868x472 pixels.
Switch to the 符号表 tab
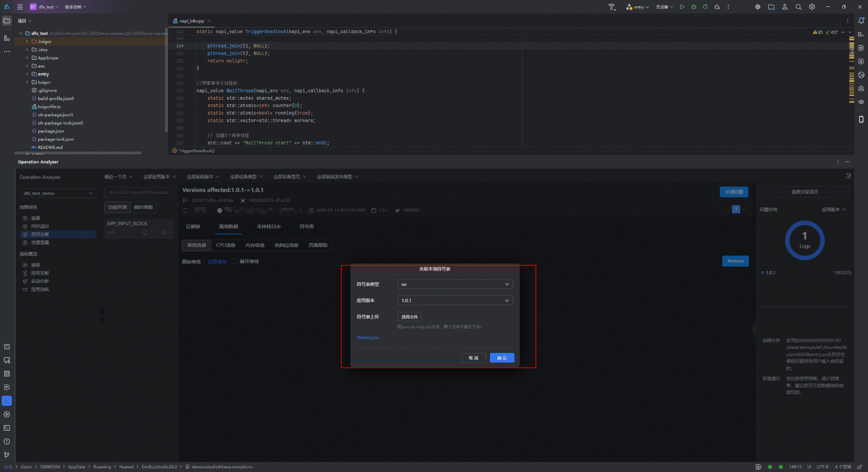pos(307,227)
